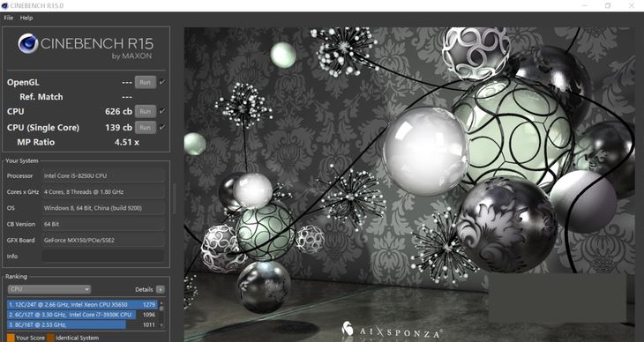644x342 pixels.
Task: Click the Cinebench title bar app icon
Action: click(6, 6)
